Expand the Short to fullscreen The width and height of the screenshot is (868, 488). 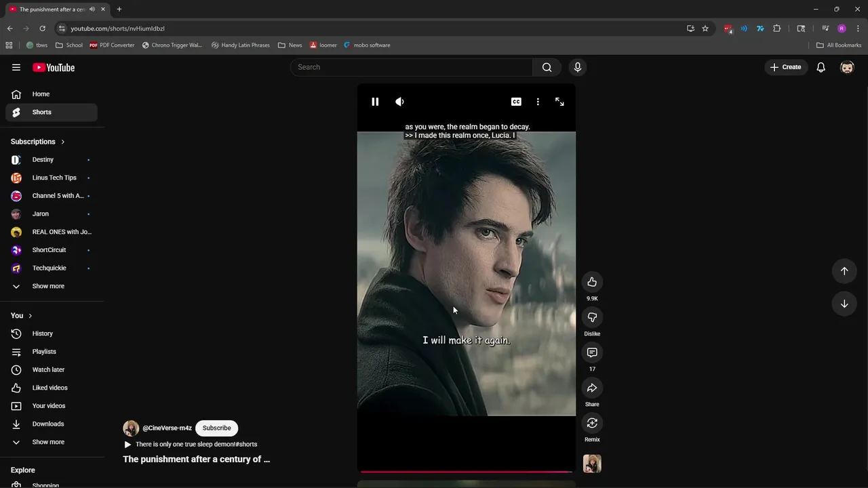(x=559, y=102)
